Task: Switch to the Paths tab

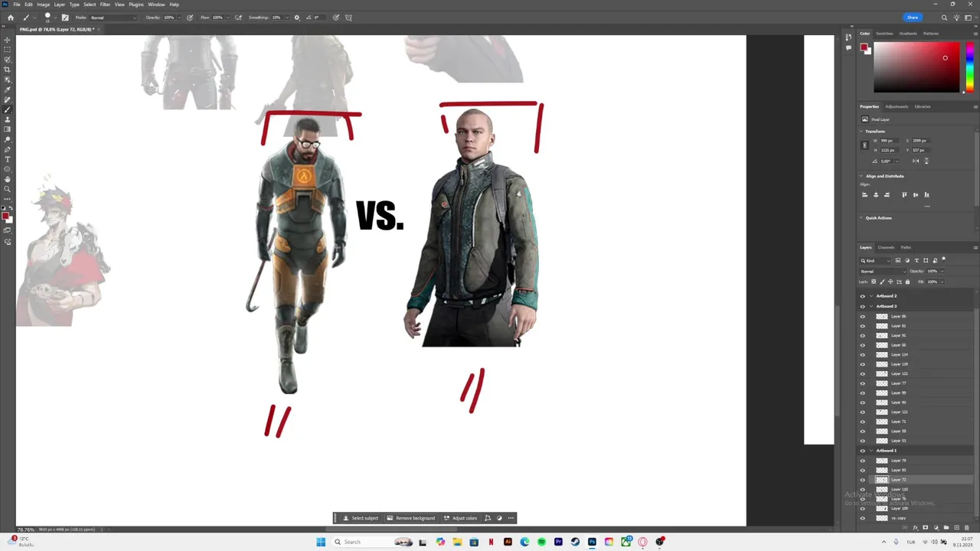Action: coord(906,247)
